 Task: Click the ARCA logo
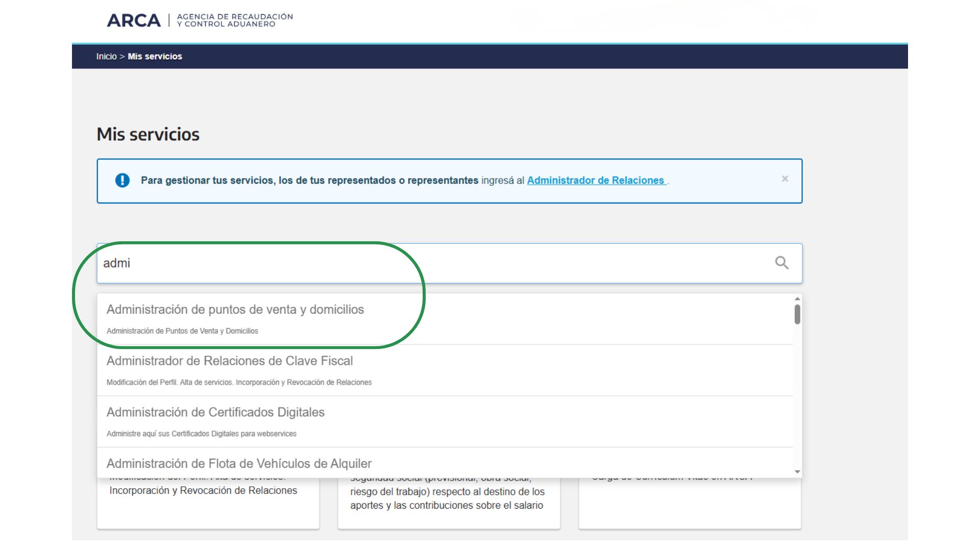[134, 20]
